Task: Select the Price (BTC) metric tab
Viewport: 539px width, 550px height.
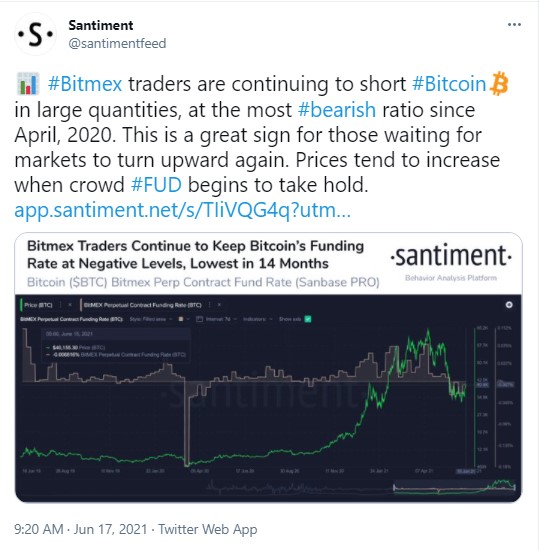Action: (38, 305)
